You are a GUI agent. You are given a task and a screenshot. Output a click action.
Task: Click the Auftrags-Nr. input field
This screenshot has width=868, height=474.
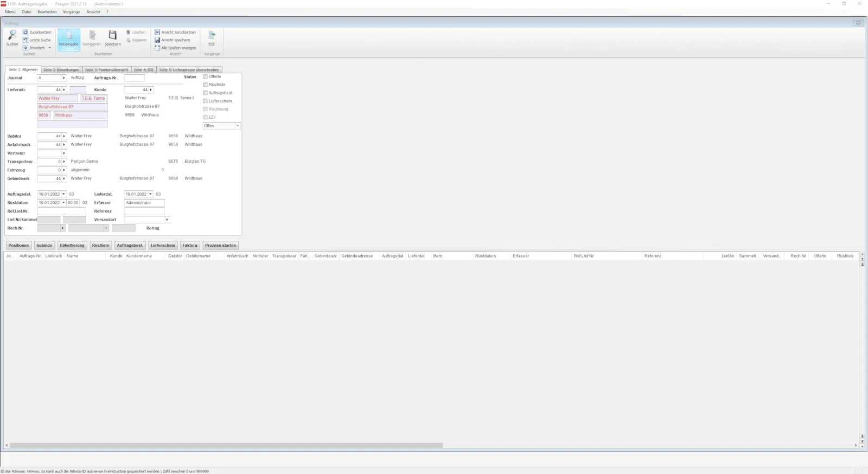click(x=134, y=78)
